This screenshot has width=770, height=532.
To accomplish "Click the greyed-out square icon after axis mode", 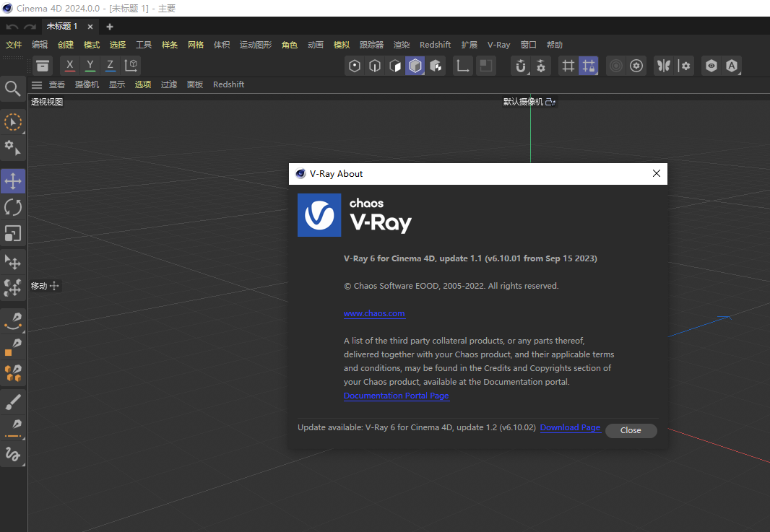I will (x=485, y=66).
